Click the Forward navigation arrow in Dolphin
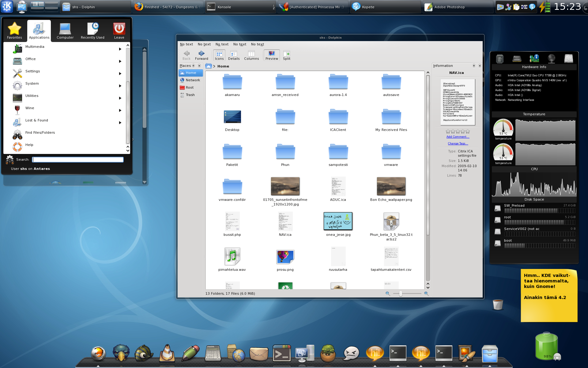The height and width of the screenshot is (368, 588). tap(201, 55)
